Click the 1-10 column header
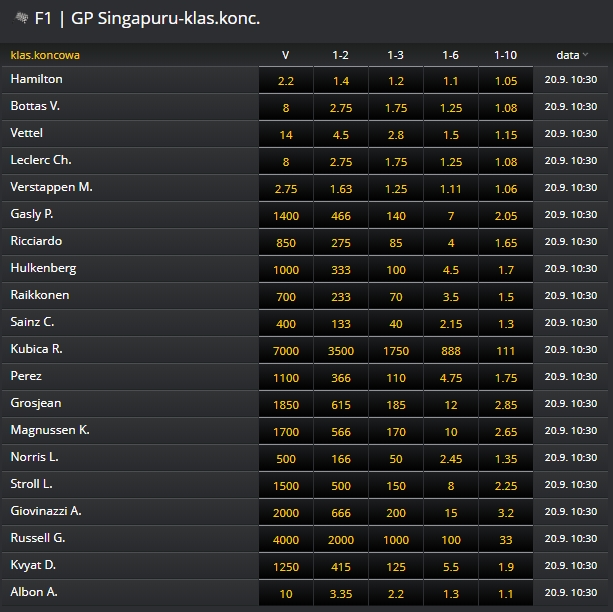The height and width of the screenshot is (612, 613). pos(505,55)
